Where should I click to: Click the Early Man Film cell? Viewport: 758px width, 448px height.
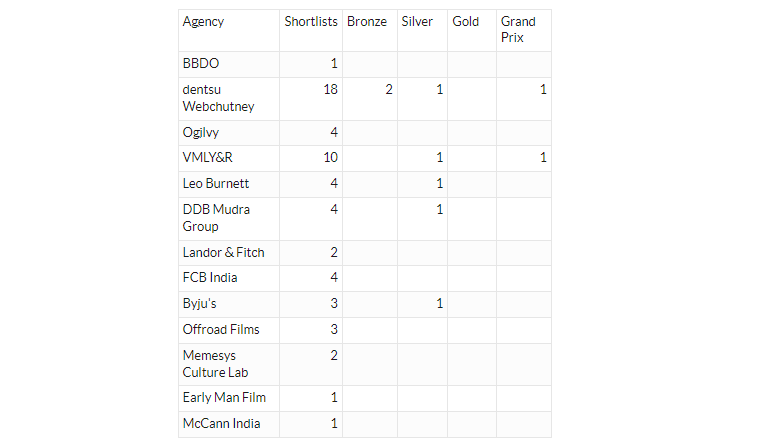point(229,398)
